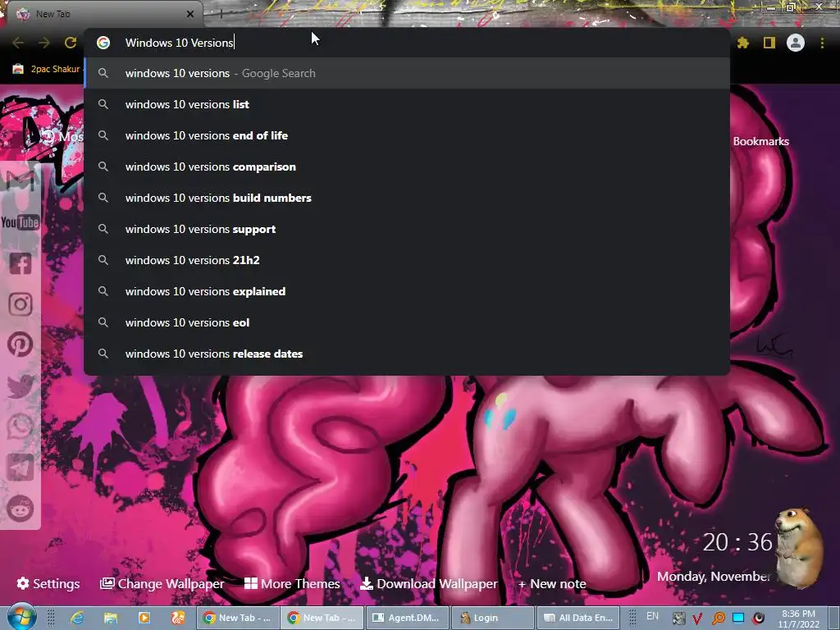The image size is (840, 630).
Task: Select 'windows 10 versions - Google Search' suggestion
Action: (407, 73)
